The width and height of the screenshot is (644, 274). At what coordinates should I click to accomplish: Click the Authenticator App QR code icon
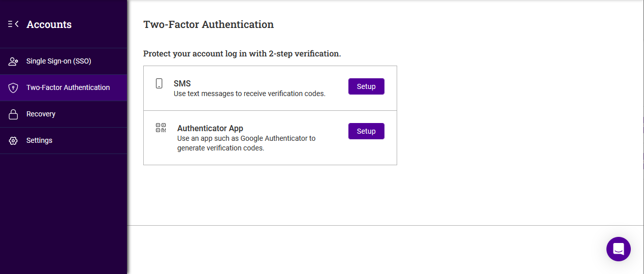161,128
